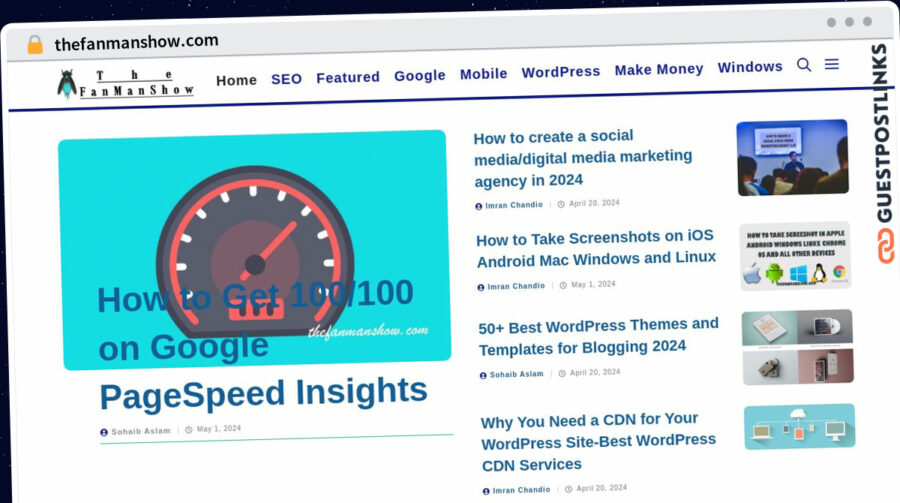Open the CDN network devices thumbnail
900x503 pixels.
coord(800,427)
